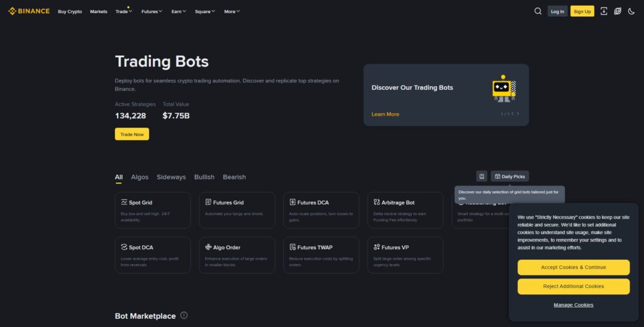Screen dimensions: 644x327
Task: Reject Additional Cookies
Action: pyautogui.click(x=574, y=286)
